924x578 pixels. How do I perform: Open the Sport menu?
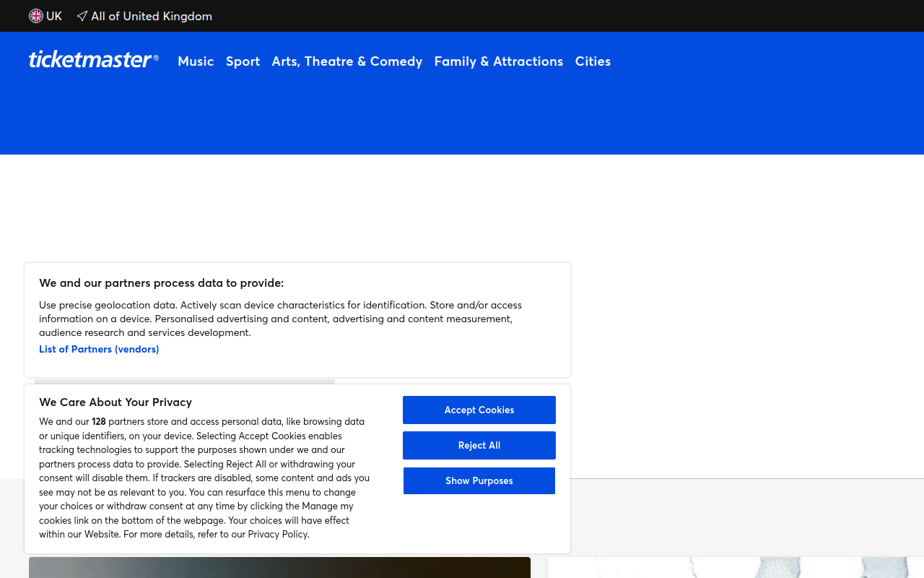click(x=243, y=61)
